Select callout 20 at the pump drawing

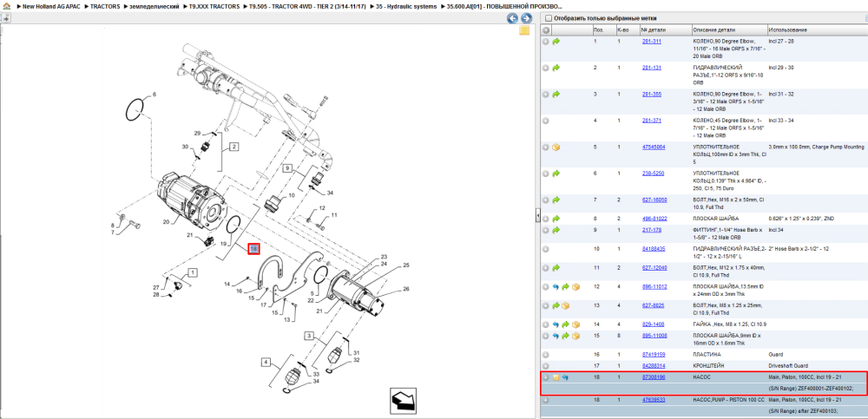(x=165, y=222)
